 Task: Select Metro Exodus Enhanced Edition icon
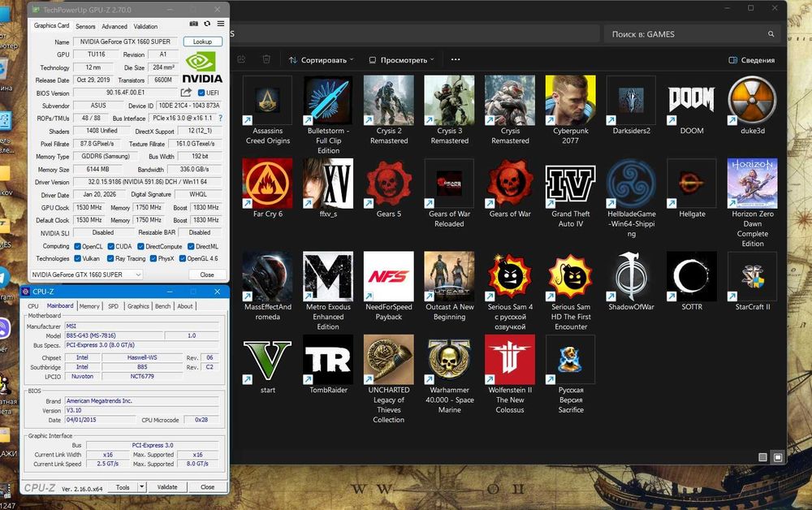pos(328,276)
